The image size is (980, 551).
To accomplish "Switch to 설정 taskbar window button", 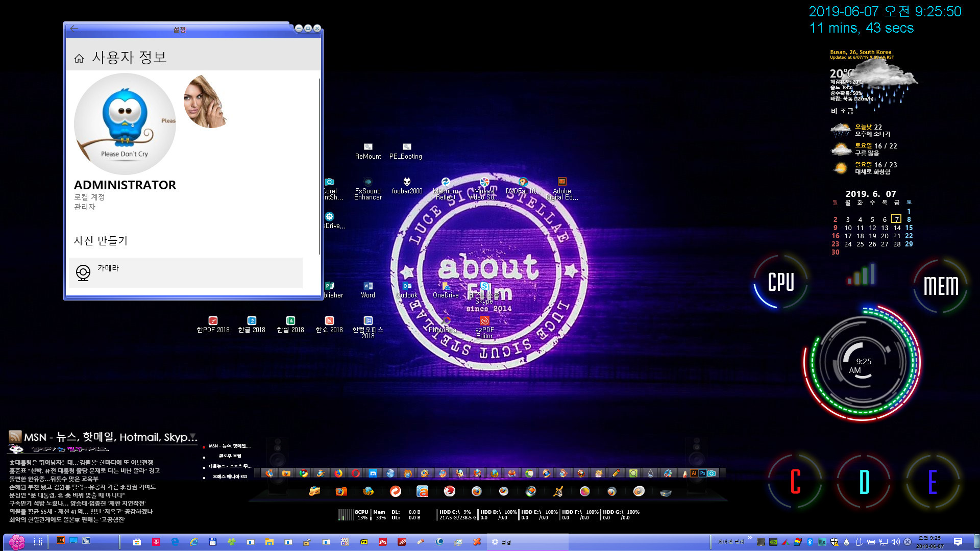I will click(528, 542).
